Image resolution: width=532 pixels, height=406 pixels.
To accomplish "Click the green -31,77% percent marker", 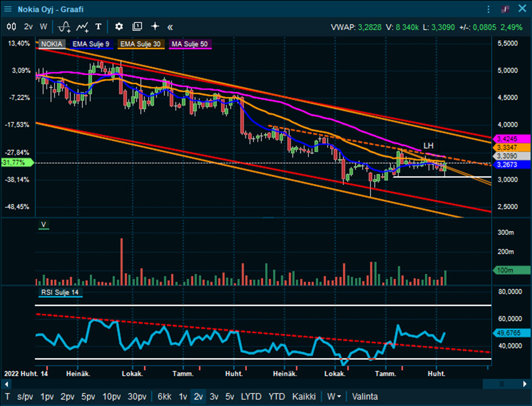I will [x=17, y=163].
